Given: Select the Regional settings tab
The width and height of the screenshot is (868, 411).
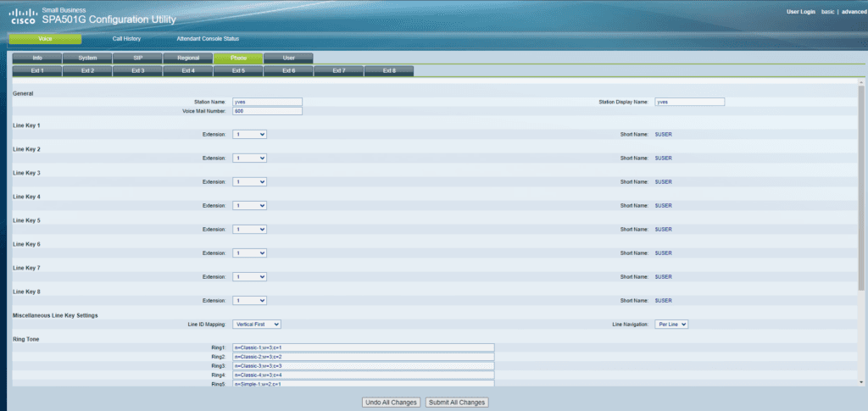Looking at the screenshot, I should 188,58.
